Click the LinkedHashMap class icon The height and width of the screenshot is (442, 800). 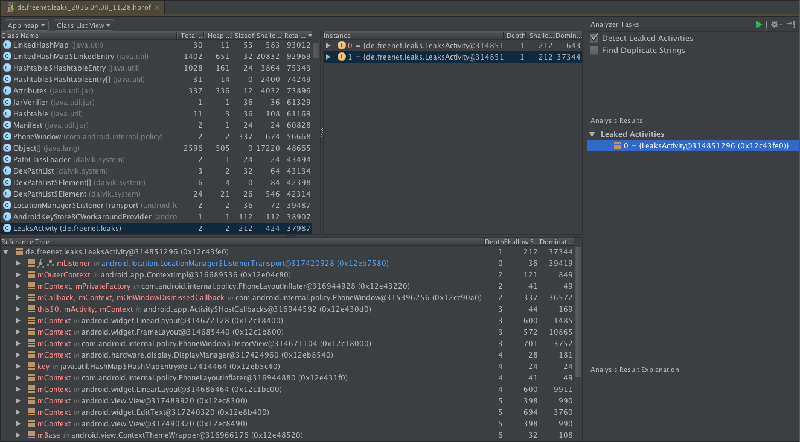coord(7,46)
